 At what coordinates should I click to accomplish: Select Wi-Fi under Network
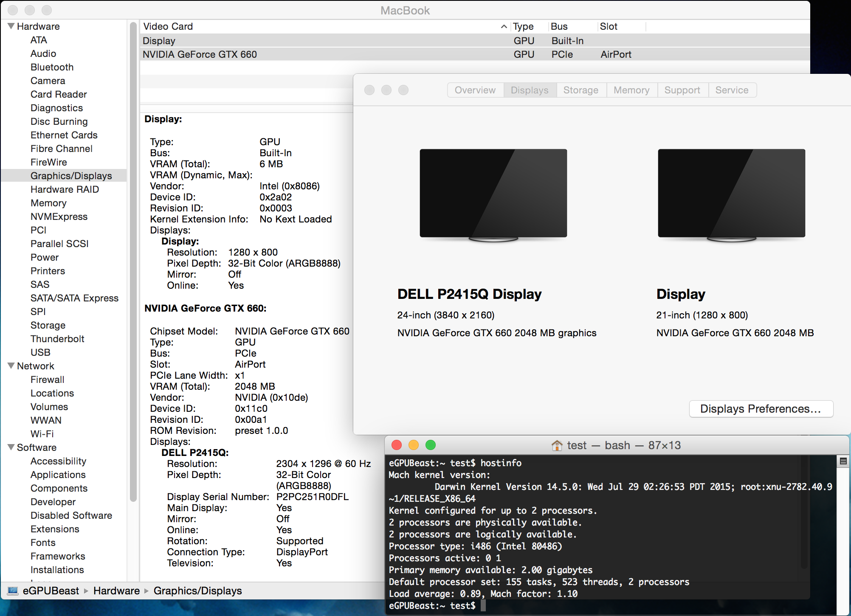coord(42,434)
